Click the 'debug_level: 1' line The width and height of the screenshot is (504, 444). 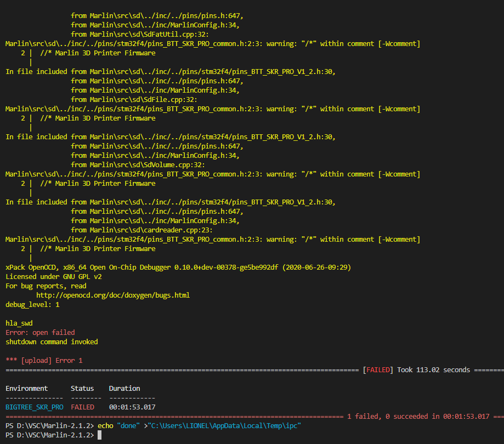tap(32, 305)
